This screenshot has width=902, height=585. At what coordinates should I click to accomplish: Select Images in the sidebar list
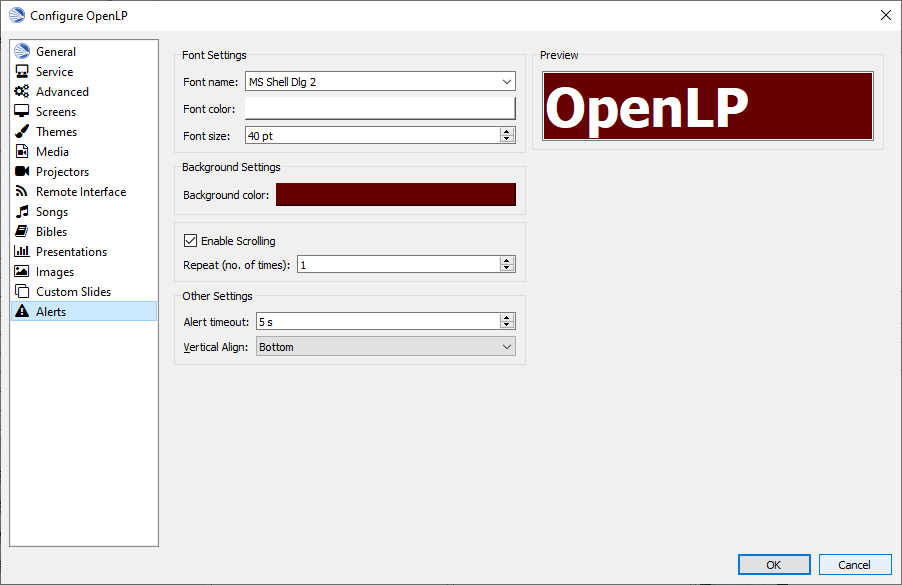(83, 272)
